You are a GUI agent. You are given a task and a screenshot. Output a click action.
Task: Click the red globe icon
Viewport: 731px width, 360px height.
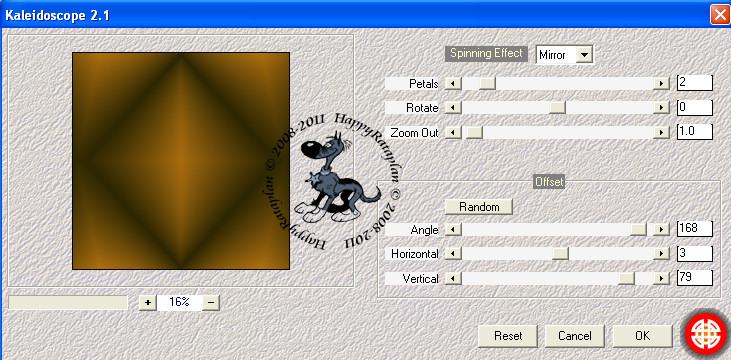point(705,335)
